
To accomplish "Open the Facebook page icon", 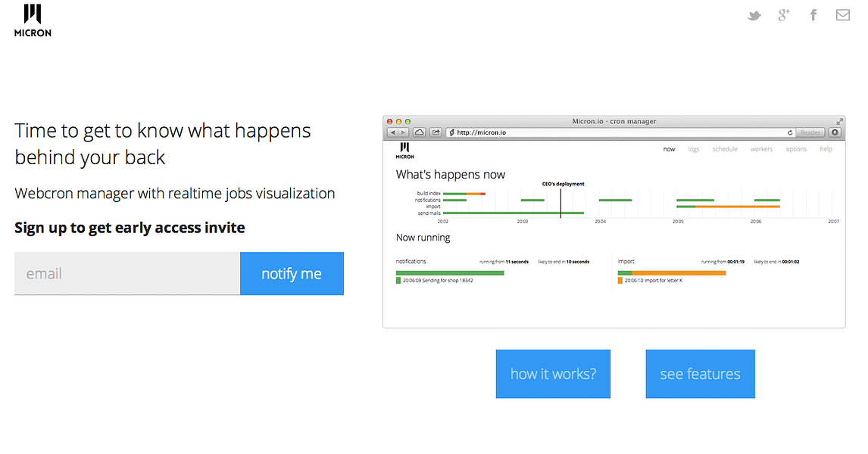I will [x=813, y=15].
